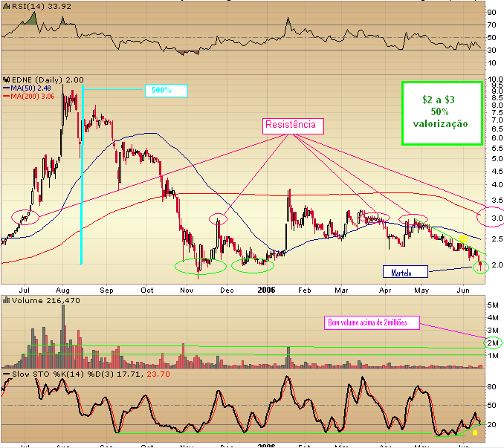Click the 1M volume axis label
This screenshot has height=448, width=504.
click(493, 356)
